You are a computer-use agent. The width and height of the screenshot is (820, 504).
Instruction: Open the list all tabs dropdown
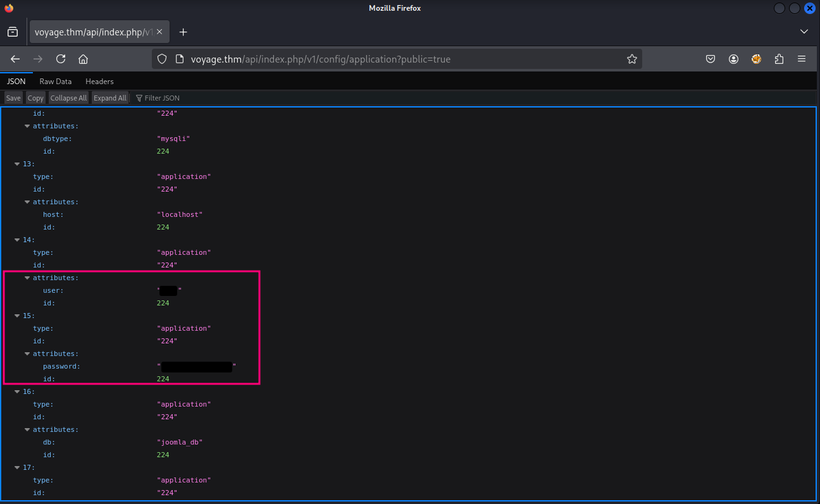tap(804, 32)
